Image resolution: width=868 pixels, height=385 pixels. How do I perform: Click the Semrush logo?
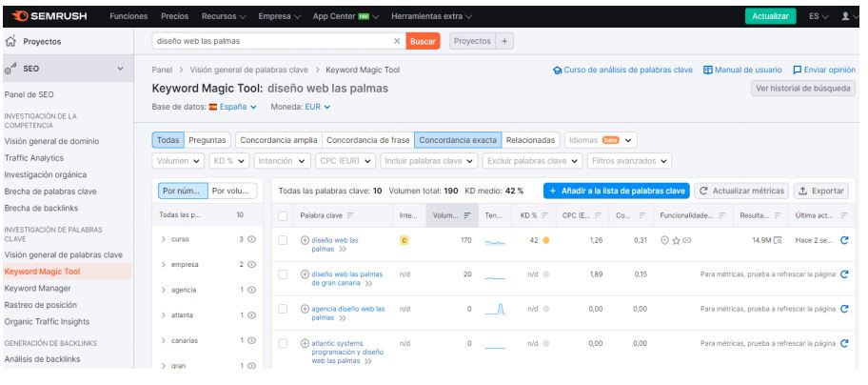tap(49, 16)
